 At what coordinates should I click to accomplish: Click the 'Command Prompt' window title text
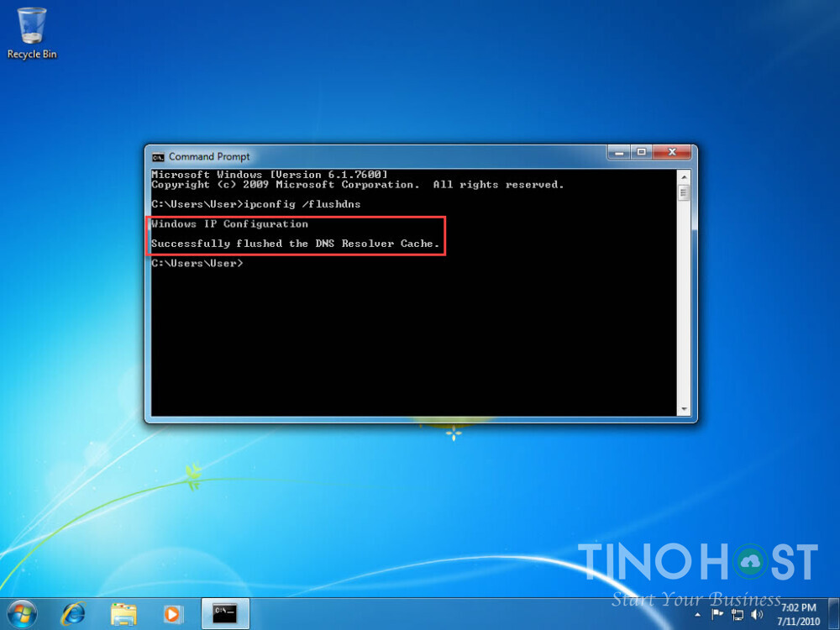tap(209, 157)
